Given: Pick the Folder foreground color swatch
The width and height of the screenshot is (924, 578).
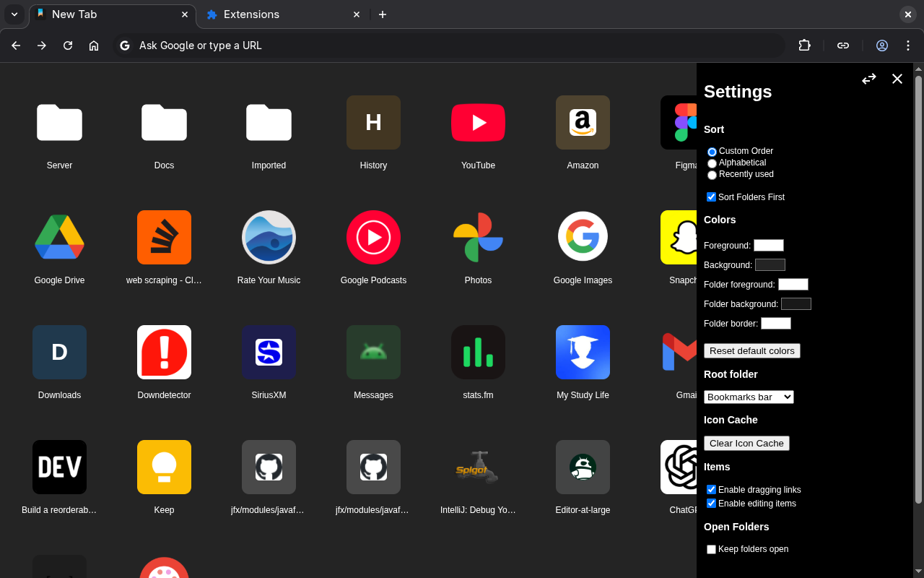Looking at the screenshot, I should point(793,285).
